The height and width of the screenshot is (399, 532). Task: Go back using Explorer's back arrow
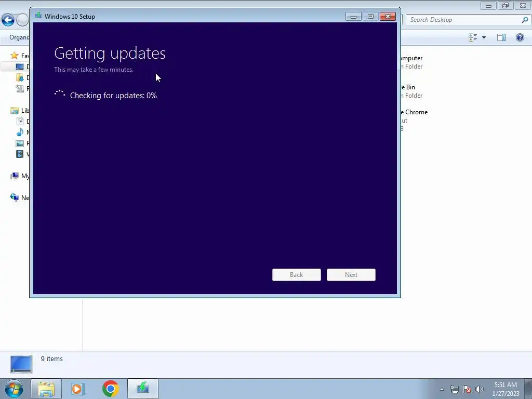point(8,20)
